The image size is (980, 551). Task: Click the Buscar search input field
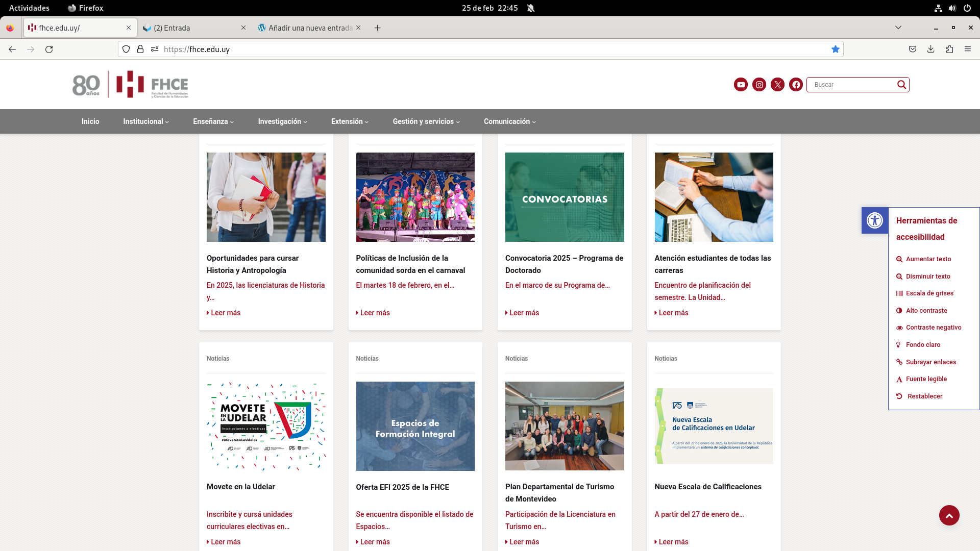click(x=852, y=85)
